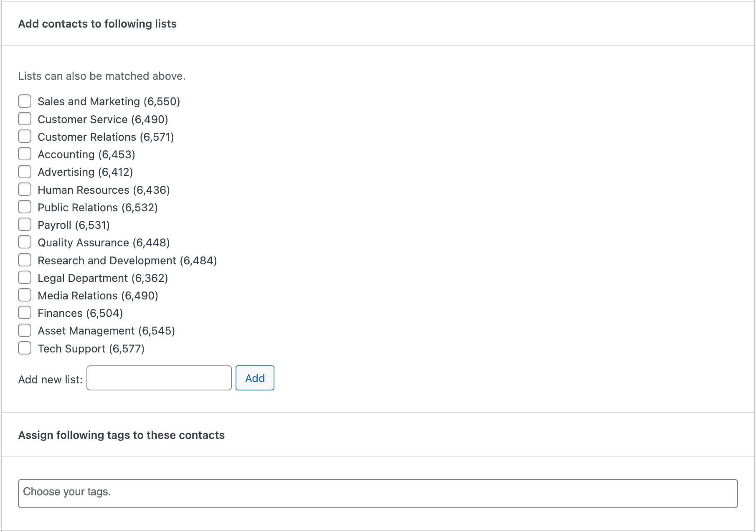Select the Customer Service list

[25, 119]
